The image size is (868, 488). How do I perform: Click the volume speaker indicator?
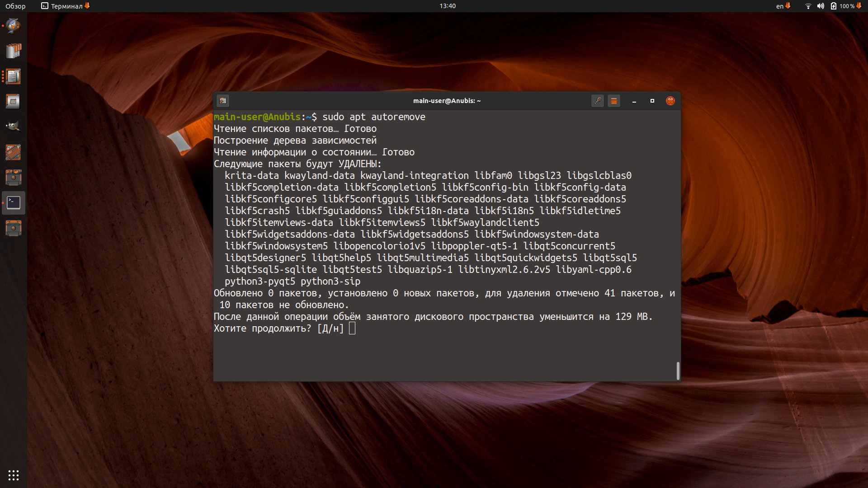[x=821, y=6]
